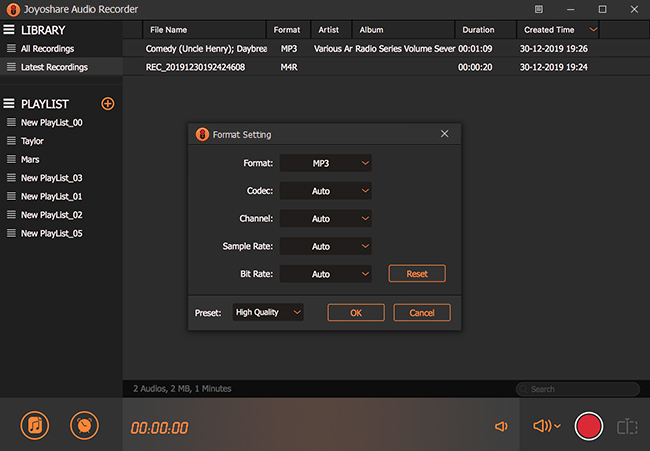The height and width of the screenshot is (451, 650).
Task: Sort by Created Time column header
Action: point(549,30)
